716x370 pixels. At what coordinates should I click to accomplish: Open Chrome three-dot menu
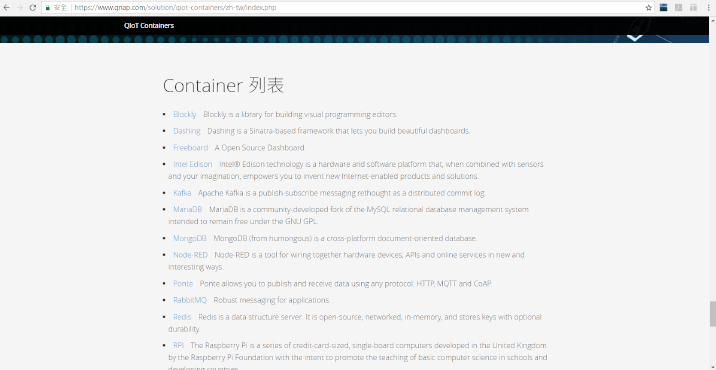[x=708, y=7]
